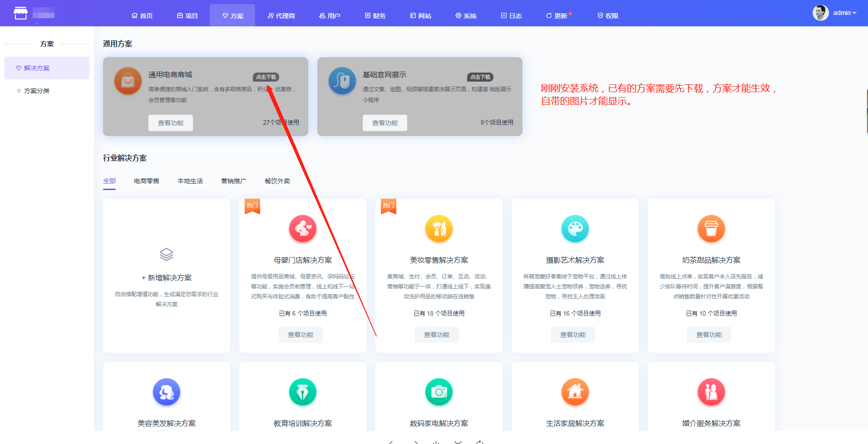Click 已有 6 个项目使用 text
The width and height of the screenshot is (868, 444).
(303, 313)
